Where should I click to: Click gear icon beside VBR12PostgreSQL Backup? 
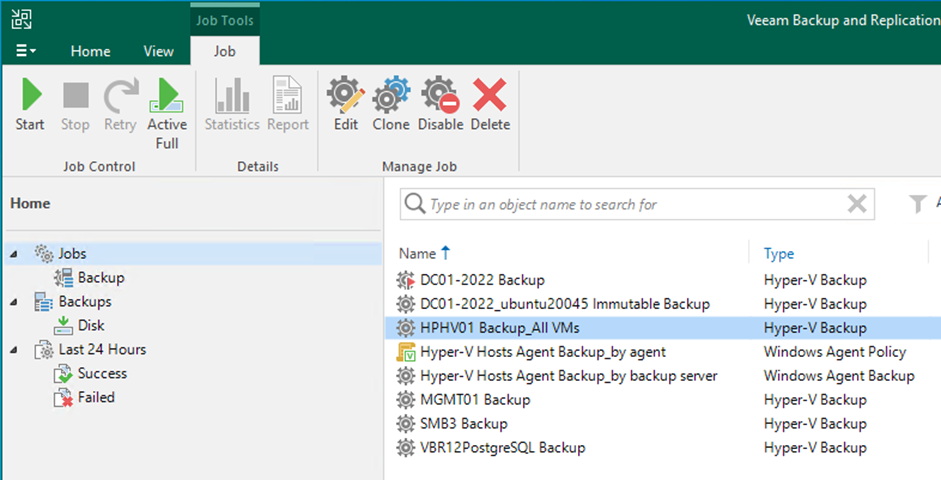tap(406, 448)
